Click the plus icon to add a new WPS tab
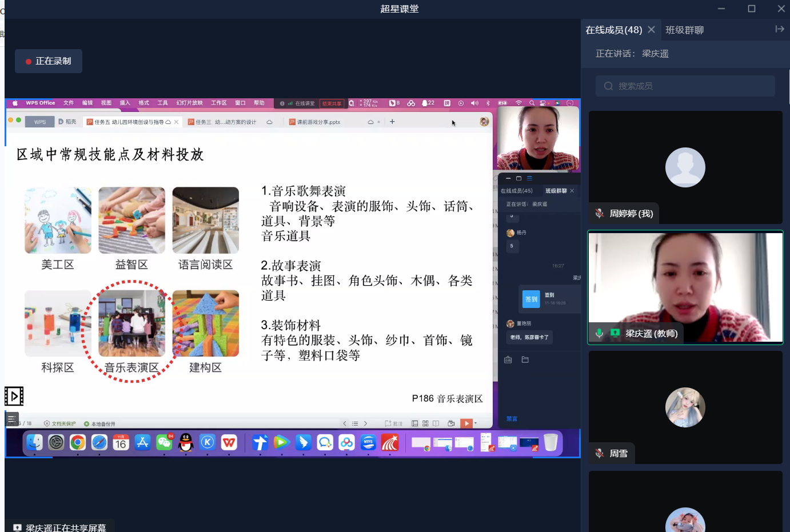790x532 pixels. [392, 122]
